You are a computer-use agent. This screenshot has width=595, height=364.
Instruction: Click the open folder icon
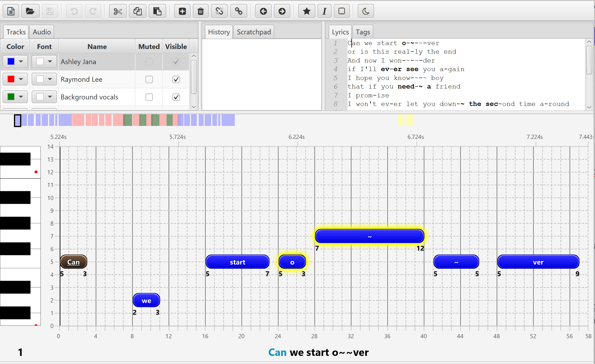click(x=30, y=11)
